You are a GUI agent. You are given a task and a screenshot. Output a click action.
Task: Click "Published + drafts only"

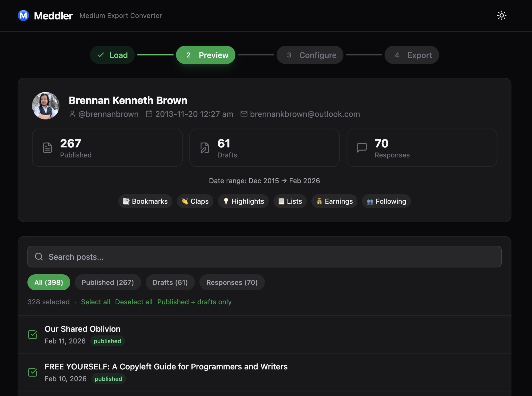pyautogui.click(x=194, y=302)
